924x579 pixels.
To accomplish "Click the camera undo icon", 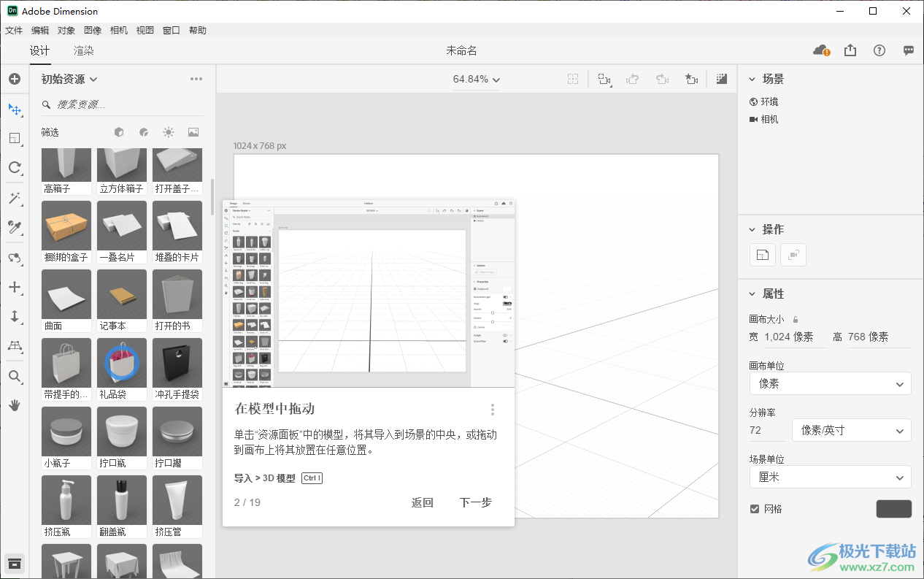I will coord(634,79).
